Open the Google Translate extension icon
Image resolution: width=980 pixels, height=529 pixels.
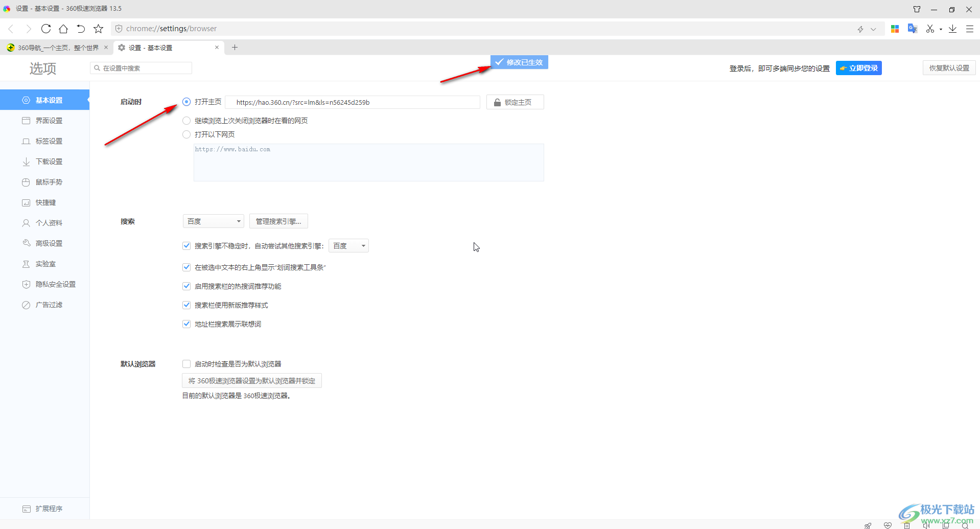pos(912,29)
